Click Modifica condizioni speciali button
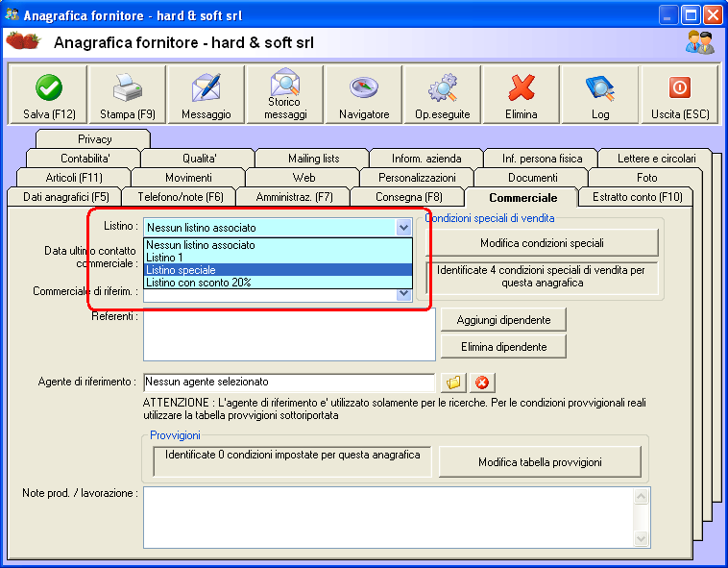Image resolution: width=728 pixels, height=568 pixels. [x=542, y=243]
